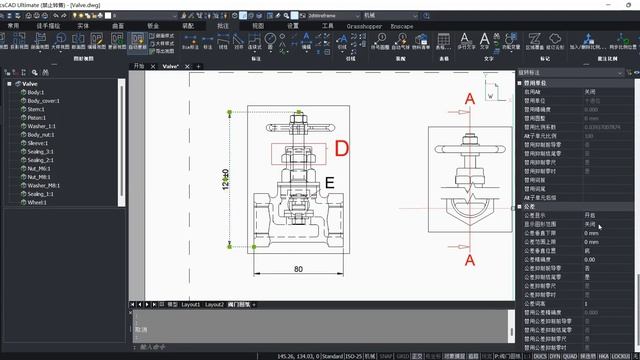This screenshot has height=360, width=640.
Task: Click the Standard text style in status bar
Action: point(333,356)
